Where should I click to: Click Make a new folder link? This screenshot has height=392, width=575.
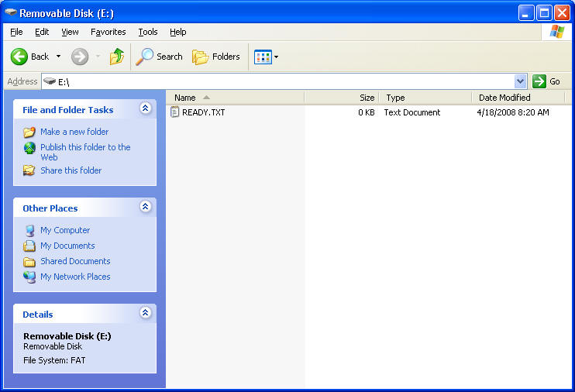click(x=74, y=132)
